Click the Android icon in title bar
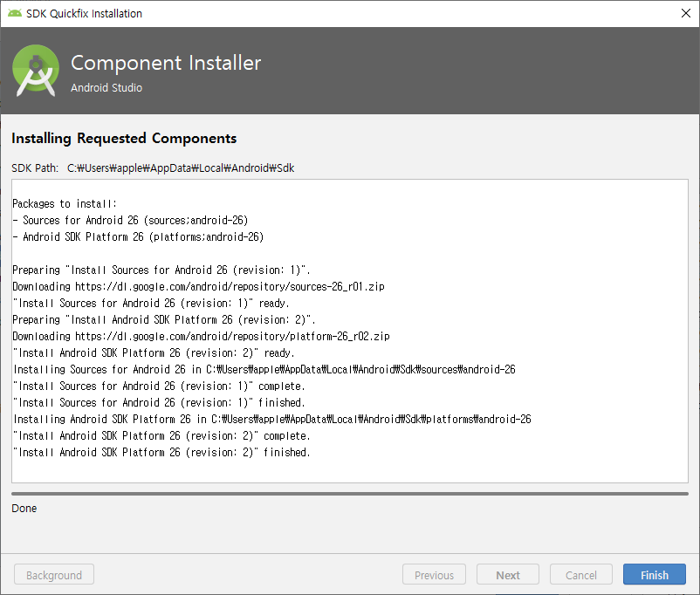Image resolution: width=700 pixels, height=595 pixels. [x=15, y=13]
